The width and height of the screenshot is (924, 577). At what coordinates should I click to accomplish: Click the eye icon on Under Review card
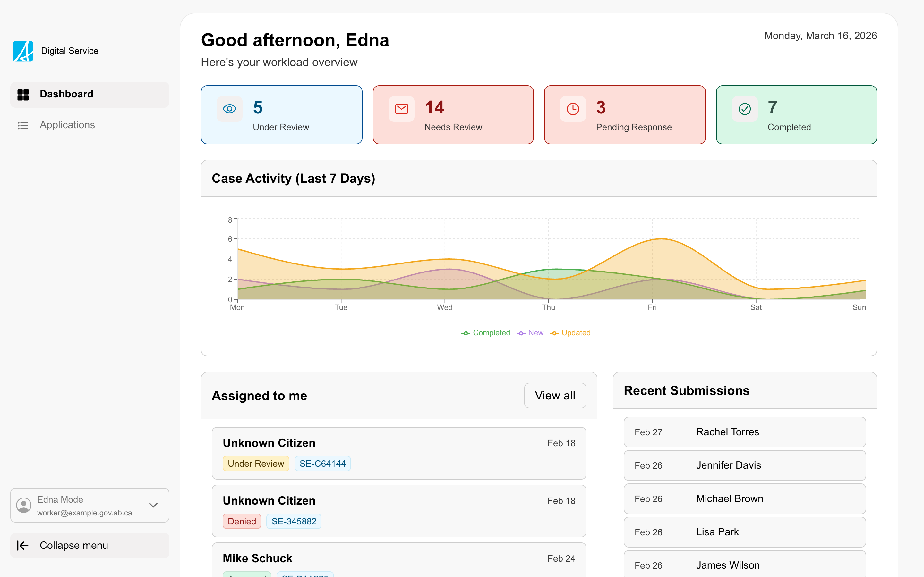[229, 109]
